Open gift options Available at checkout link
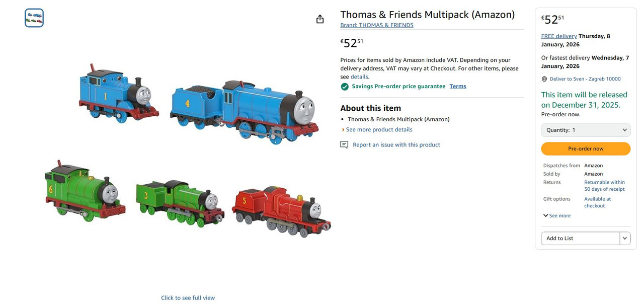644x304 pixels. click(597, 202)
